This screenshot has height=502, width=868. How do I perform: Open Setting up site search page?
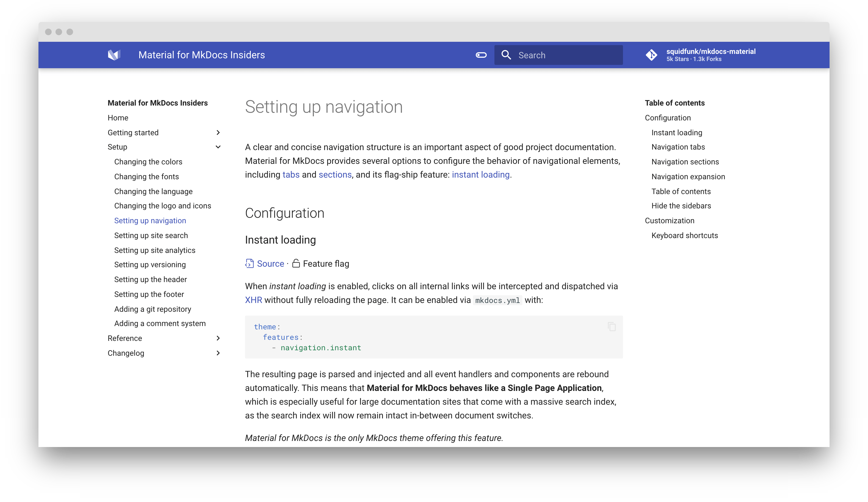click(151, 236)
